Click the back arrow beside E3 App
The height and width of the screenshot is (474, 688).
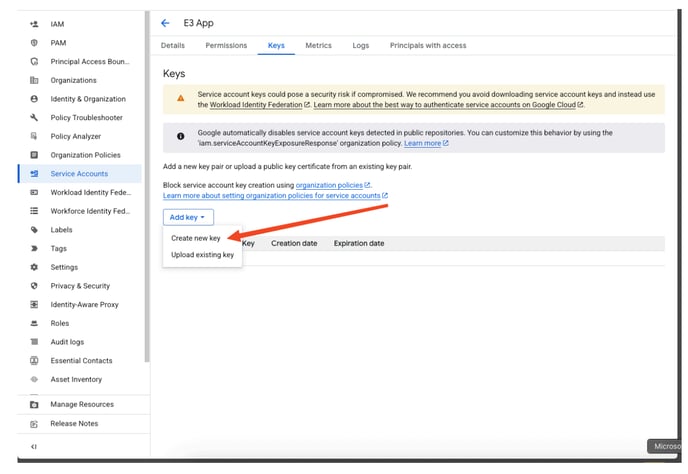tap(165, 23)
